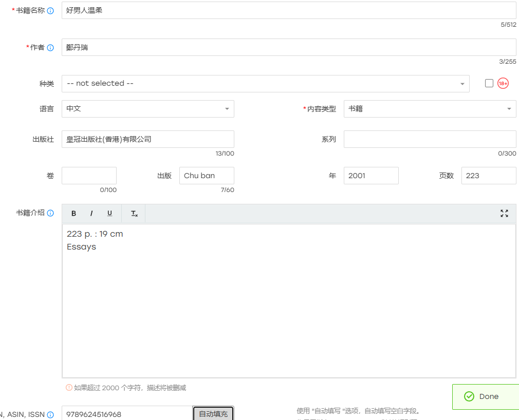Toggle bold formatting in description editor
This screenshot has width=519, height=420.
74,213
